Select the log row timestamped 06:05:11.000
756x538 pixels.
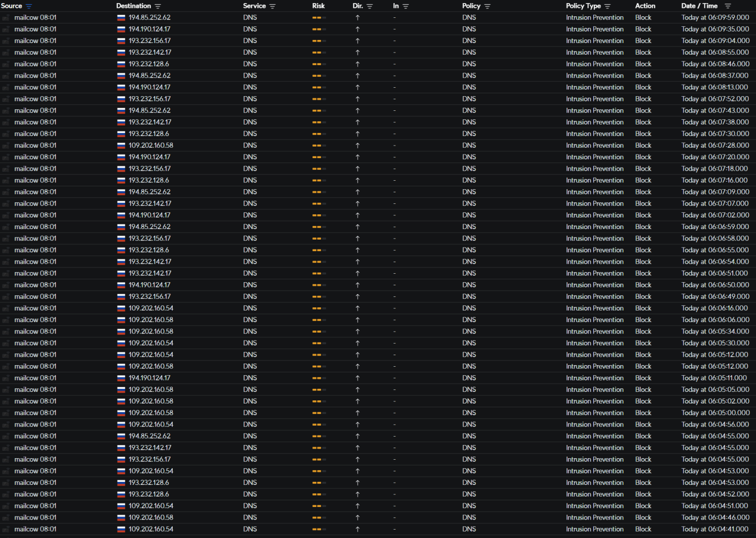[x=714, y=378]
